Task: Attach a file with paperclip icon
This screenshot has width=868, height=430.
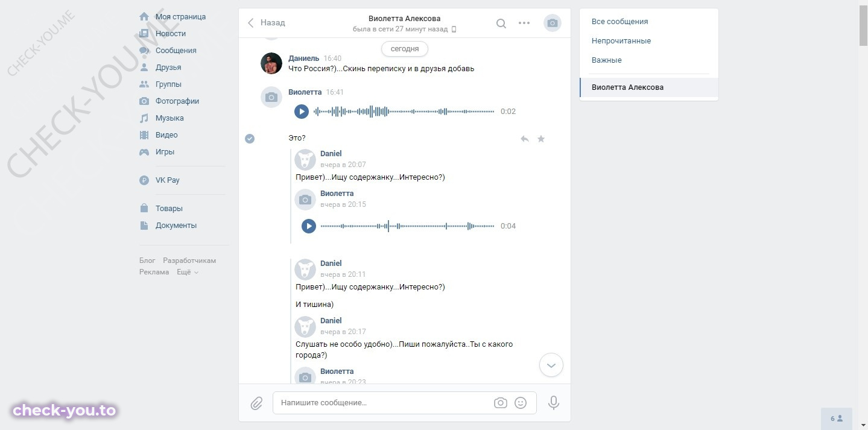Action: 257,403
